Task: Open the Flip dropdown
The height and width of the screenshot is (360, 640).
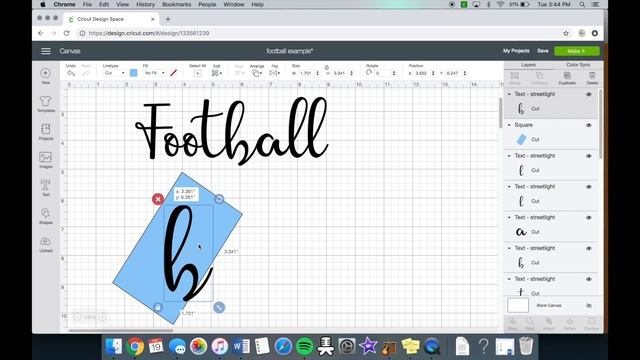Action: (x=274, y=73)
